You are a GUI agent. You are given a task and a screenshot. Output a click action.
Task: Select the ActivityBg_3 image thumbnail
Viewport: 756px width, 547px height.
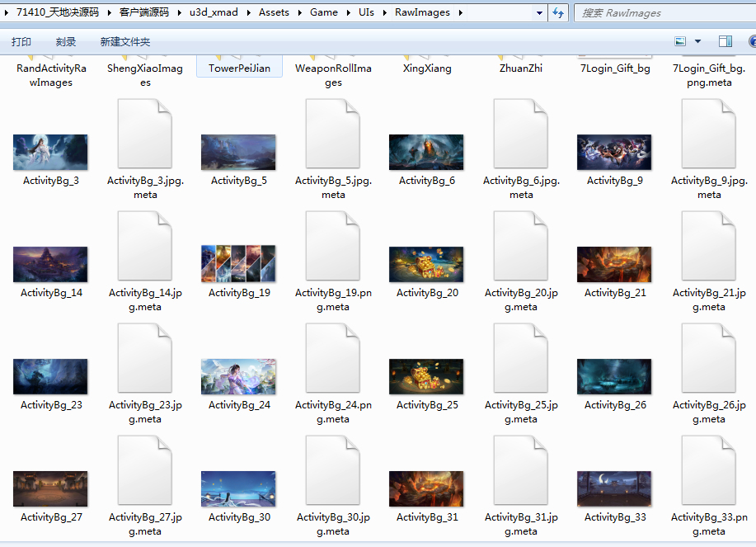(x=50, y=153)
